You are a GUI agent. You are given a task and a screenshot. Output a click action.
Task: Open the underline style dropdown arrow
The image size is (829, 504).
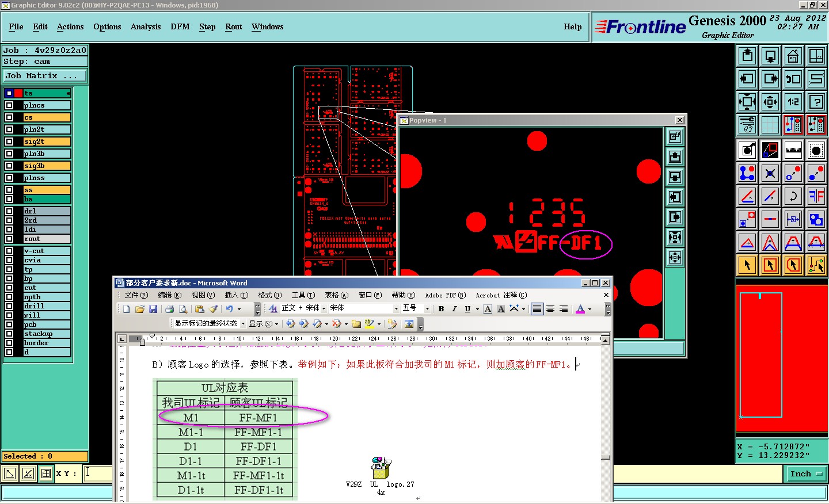[477, 309]
